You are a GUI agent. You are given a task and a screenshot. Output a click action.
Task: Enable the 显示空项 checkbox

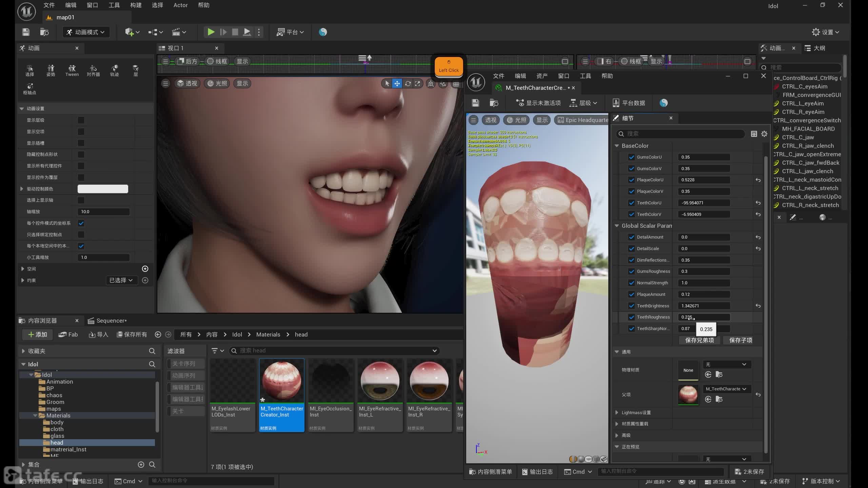(x=81, y=131)
